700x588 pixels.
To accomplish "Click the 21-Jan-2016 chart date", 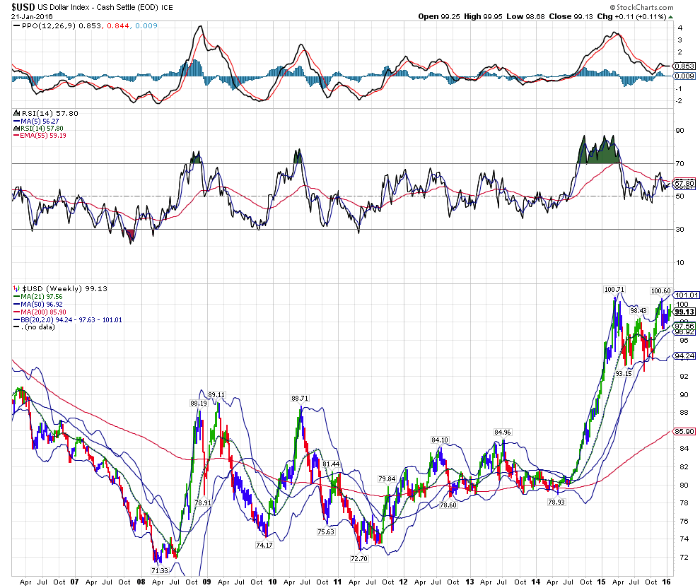I will (x=30, y=16).
